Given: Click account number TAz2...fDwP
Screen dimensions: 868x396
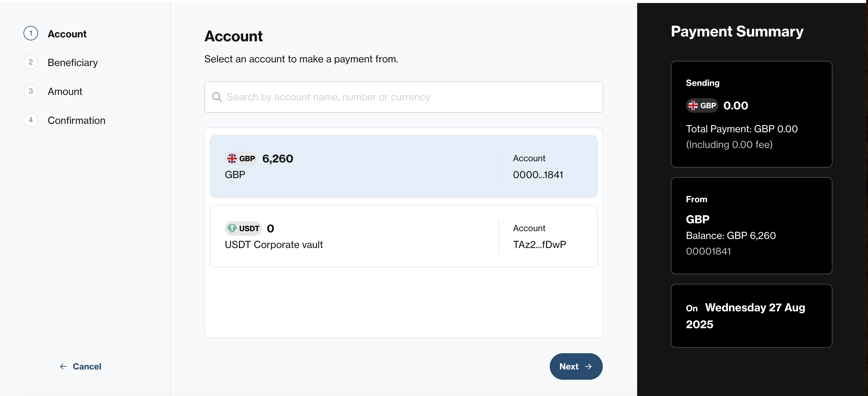Looking at the screenshot, I should (539, 244).
